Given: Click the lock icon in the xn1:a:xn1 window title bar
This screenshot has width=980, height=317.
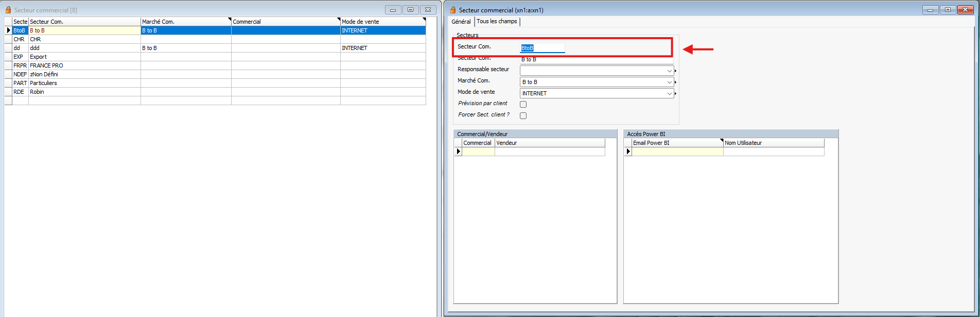Looking at the screenshot, I should pyautogui.click(x=453, y=10).
